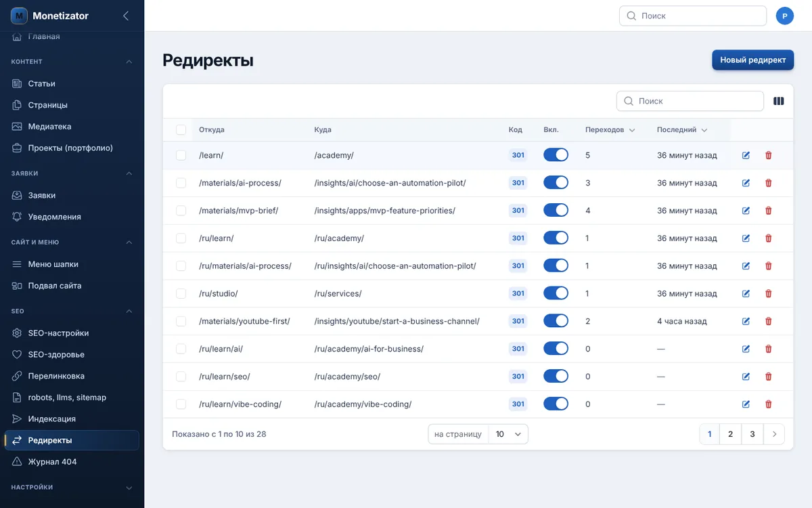Edit the /materials/youtube-first/ redirect
The width and height of the screenshot is (812, 508).
click(746, 321)
